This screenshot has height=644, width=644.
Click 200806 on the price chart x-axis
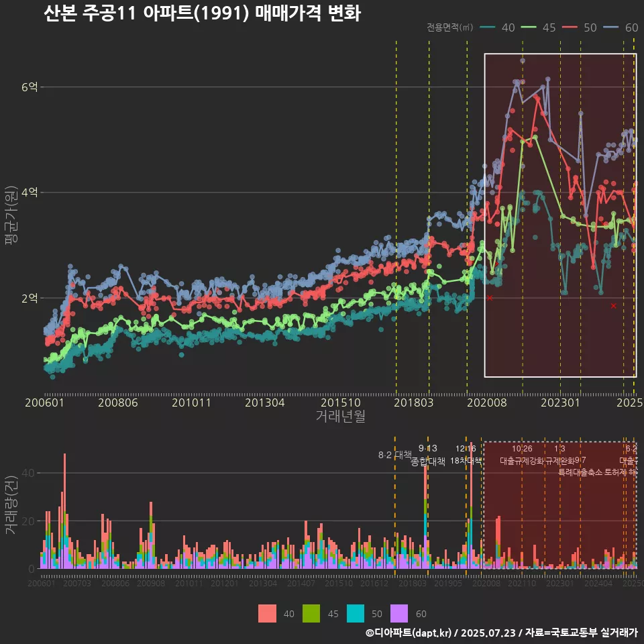118,402
